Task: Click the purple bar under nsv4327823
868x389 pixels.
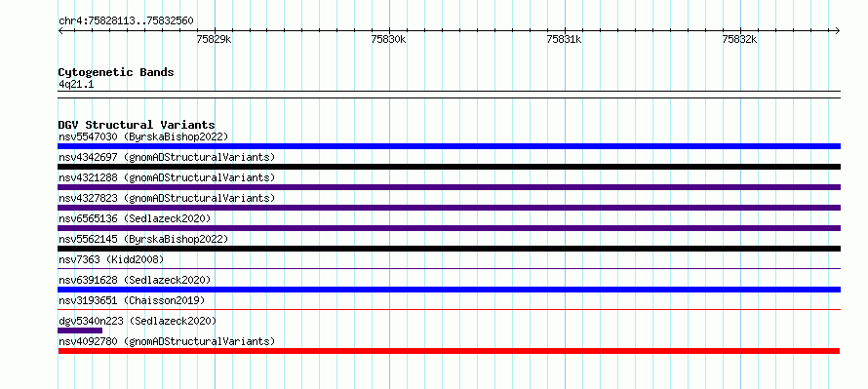Action: pos(449,208)
